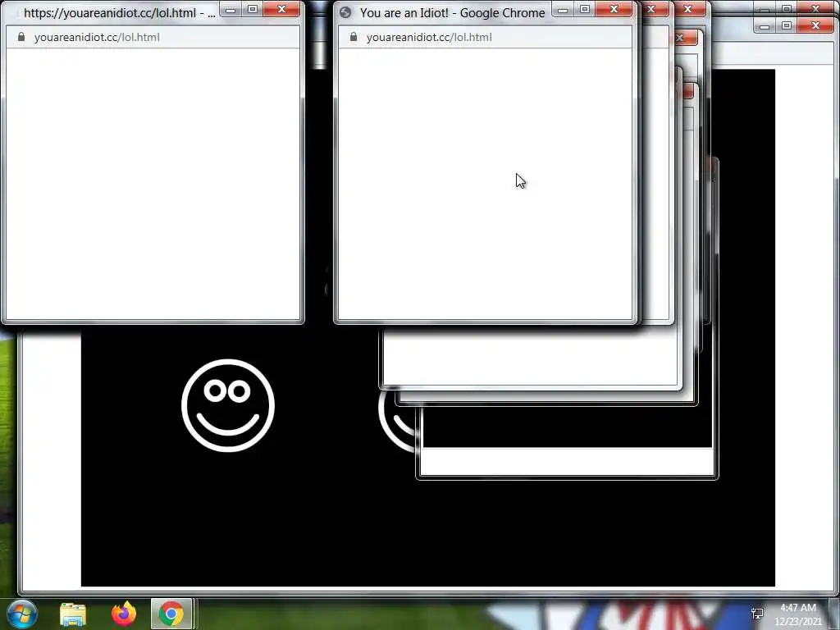Close the left youareanidiot.cc popup window

tap(281, 9)
